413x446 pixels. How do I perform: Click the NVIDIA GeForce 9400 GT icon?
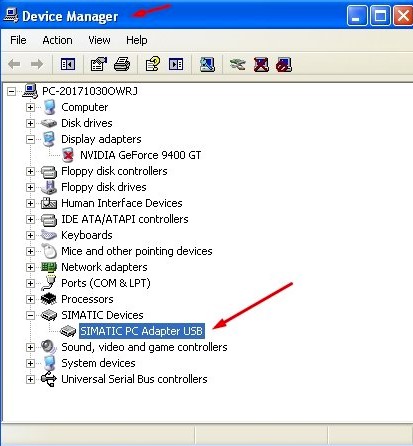coord(68,155)
